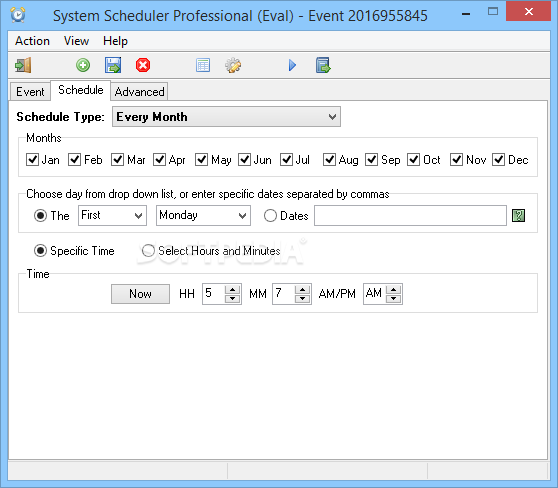Switch to the Advanced tab
This screenshot has width=558, height=488.
coord(140,92)
